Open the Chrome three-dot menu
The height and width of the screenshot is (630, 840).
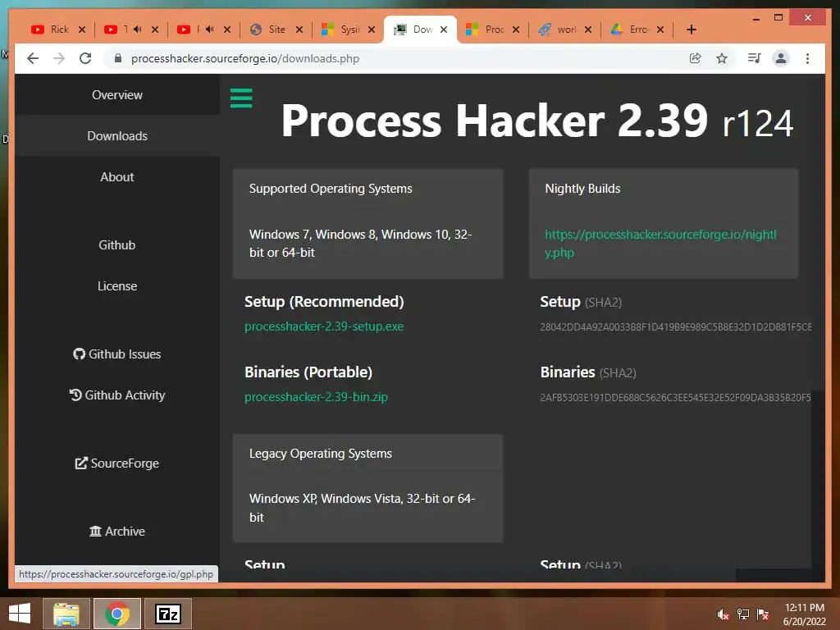click(807, 58)
